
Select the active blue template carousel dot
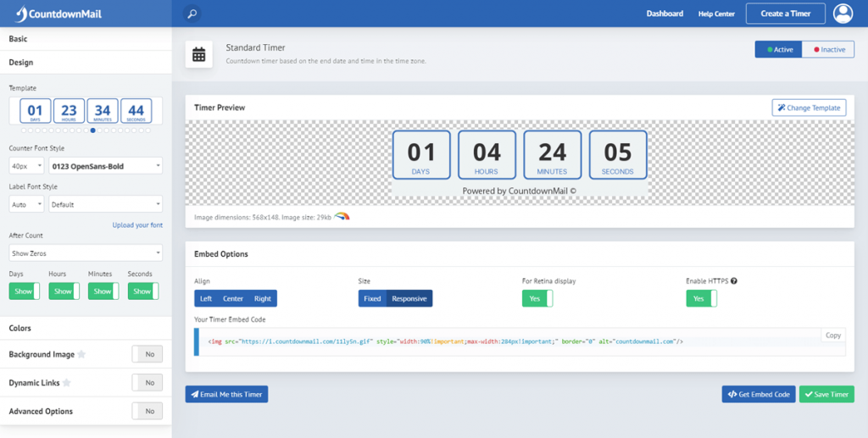pyautogui.click(x=92, y=130)
